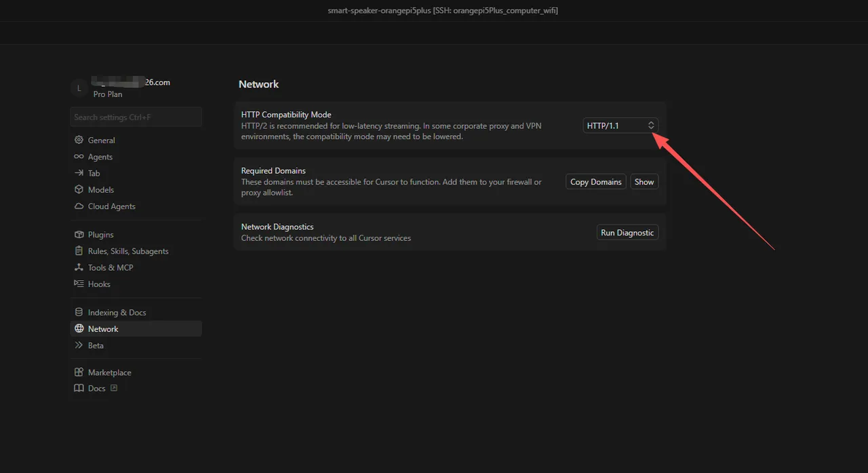Open General settings section
The image size is (868, 473).
(x=136, y=140)
